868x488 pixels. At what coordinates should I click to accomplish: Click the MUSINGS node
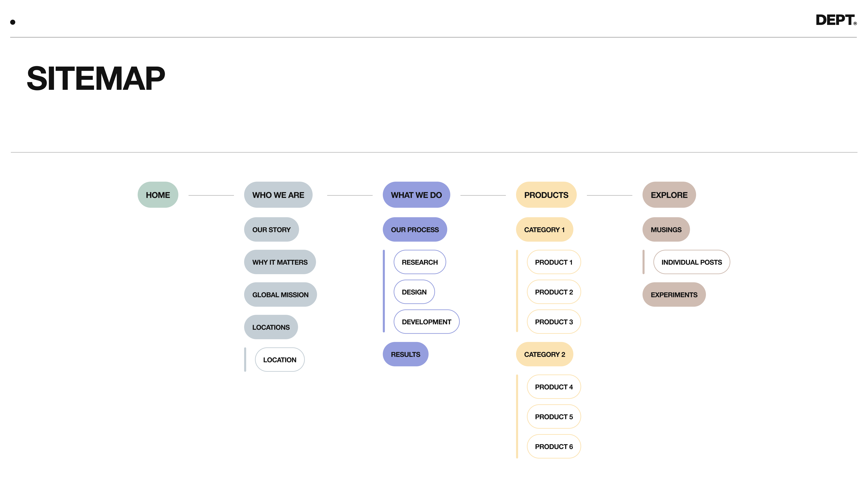tap(666, 229)
